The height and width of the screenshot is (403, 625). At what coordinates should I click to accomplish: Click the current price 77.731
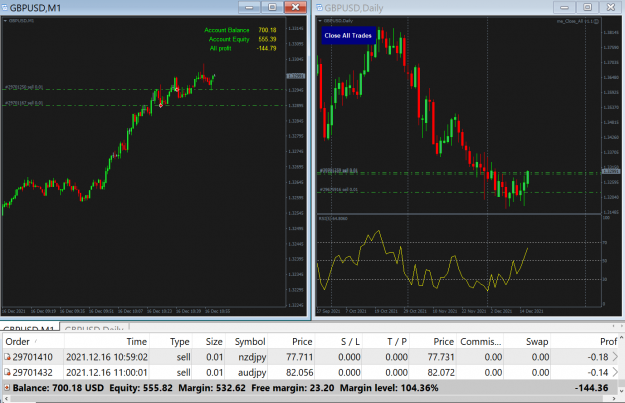[x=441, y=357]
